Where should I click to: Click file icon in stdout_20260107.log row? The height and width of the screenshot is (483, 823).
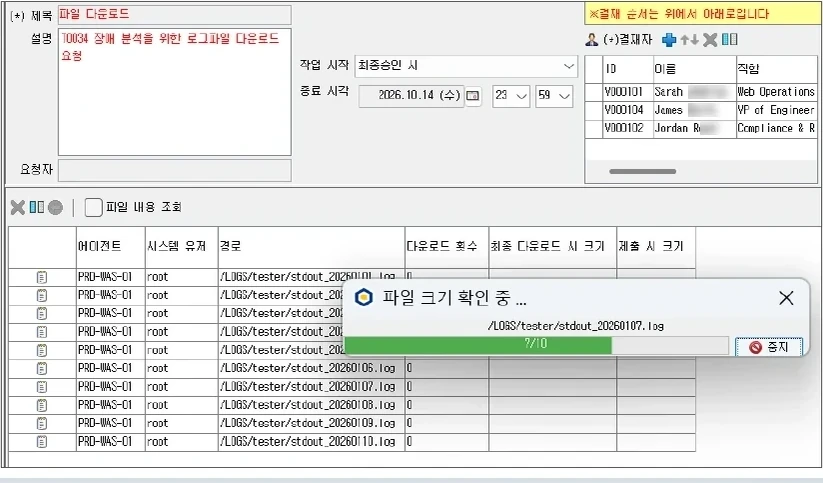point(42,387)
